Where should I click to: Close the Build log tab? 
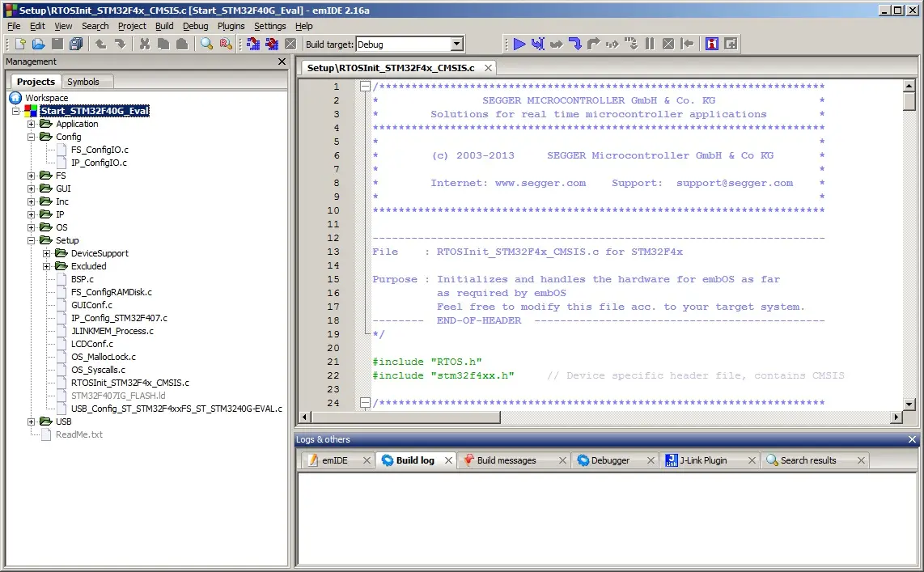[x=448, y=460]
